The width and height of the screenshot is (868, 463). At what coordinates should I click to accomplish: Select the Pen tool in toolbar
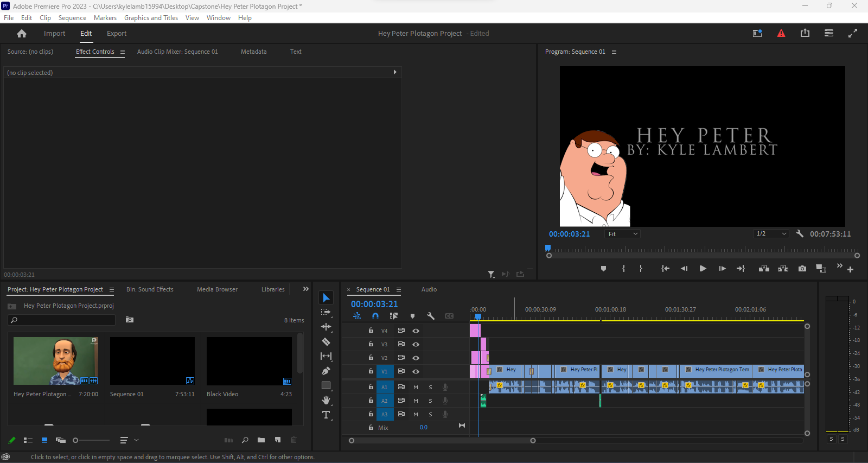point(326,371)
